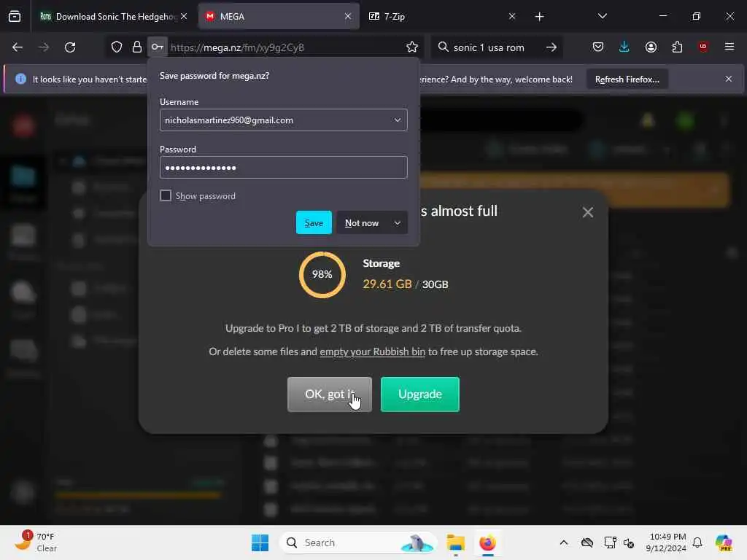Click the password key icon in address bar
This screenshot has width=747, height=560.
(x=158, y=47)
